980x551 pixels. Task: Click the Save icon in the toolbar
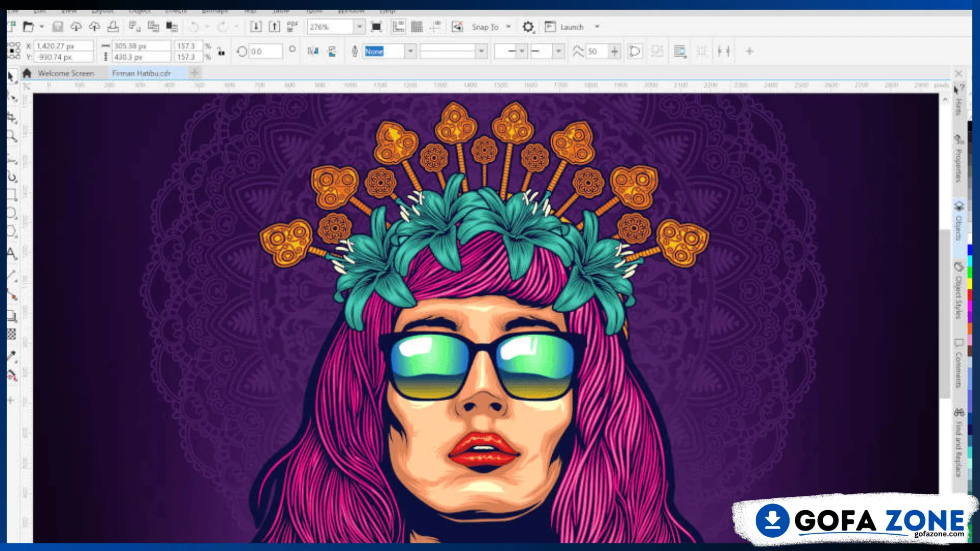pos(58,27)
